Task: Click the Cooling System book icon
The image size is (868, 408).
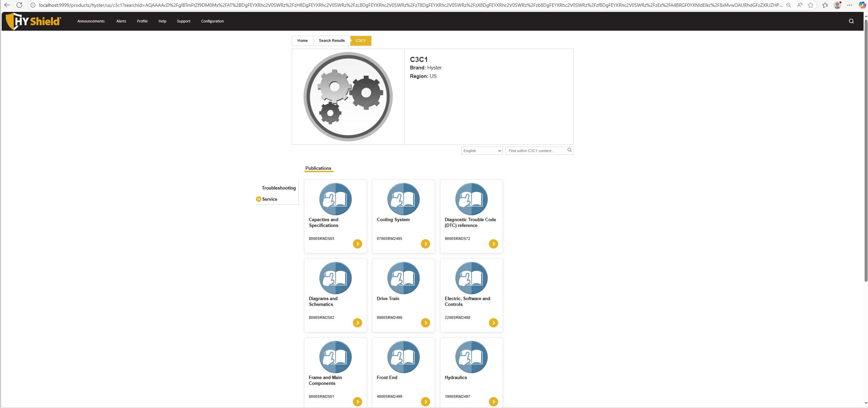Action: click(403, 199)
